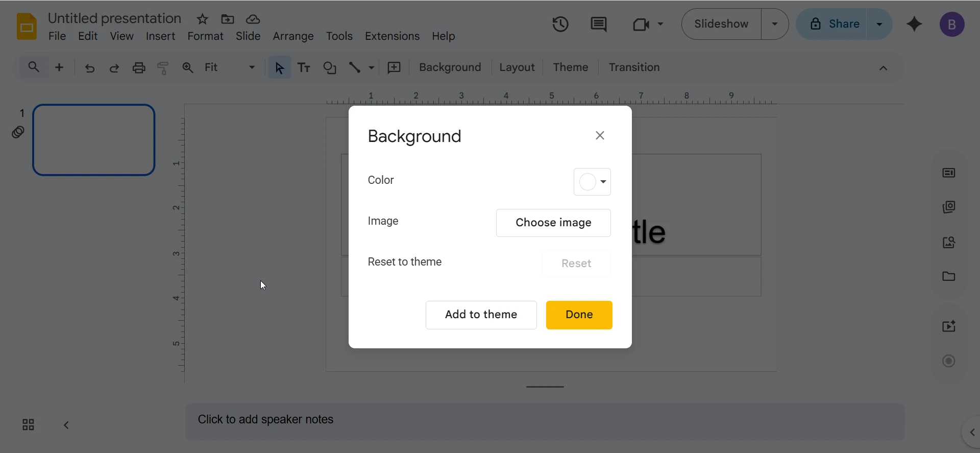Expand Slideshow options arrow
Image resolution: width=980 pixels, height=453 pixels.
(x=774, y=24)
